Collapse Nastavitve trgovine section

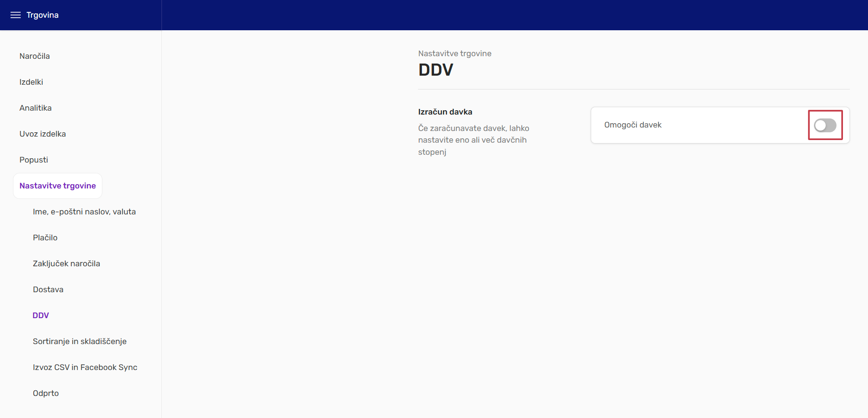tap(57, 186)
